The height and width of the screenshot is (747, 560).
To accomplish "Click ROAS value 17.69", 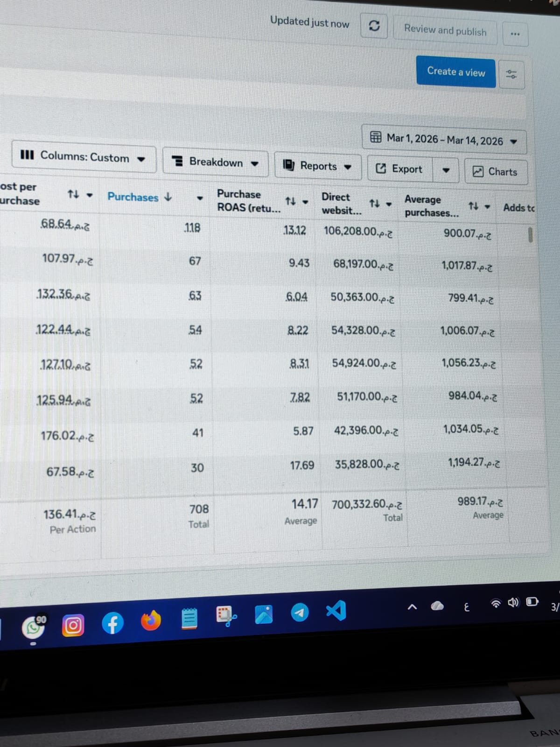I will 302,465.
